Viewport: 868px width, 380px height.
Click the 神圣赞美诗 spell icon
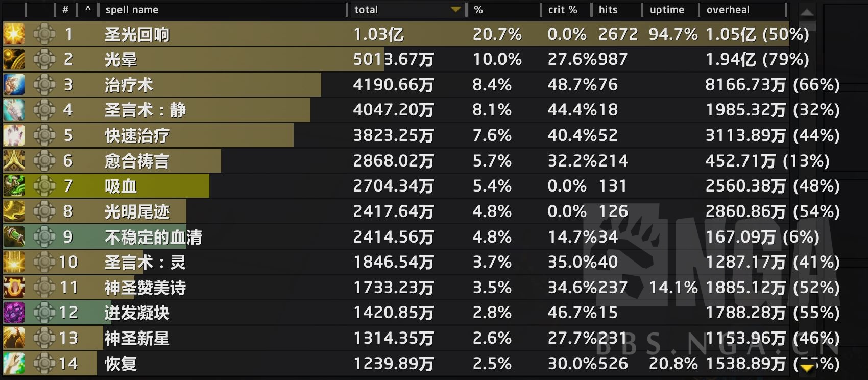[14, 288]
